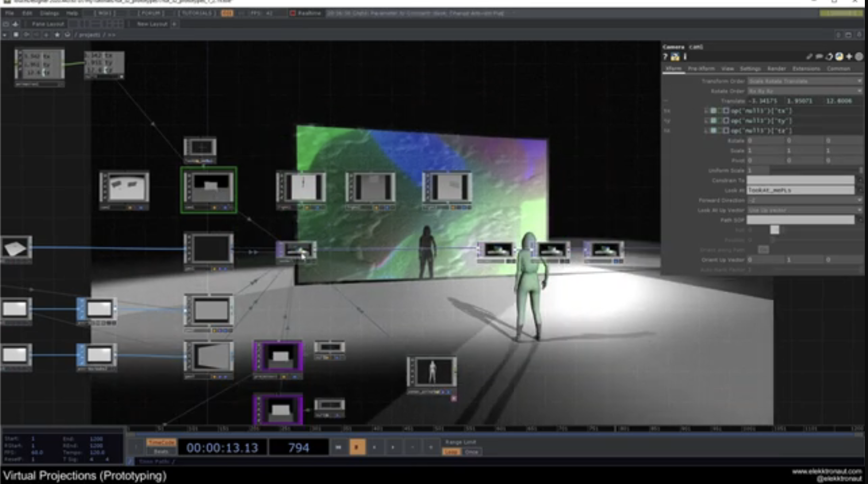Open the Pane Layout dropdown
The width and height of the screenshot is (868, 484).
[48, 24]
